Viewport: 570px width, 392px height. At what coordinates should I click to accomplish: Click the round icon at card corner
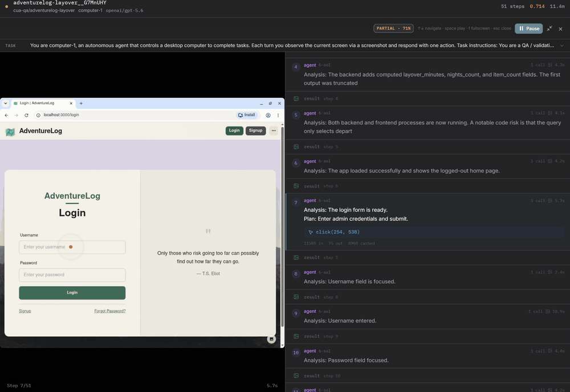tap(271, 339)
